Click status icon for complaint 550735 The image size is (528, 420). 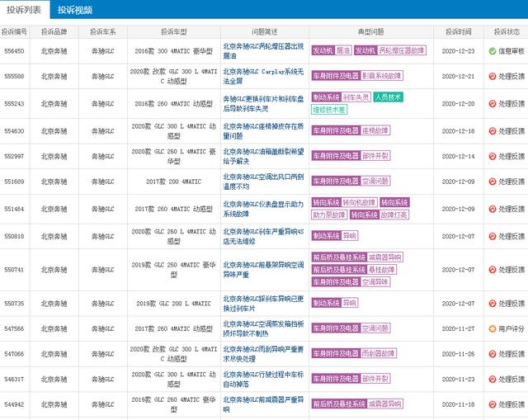[x=493, y=304]
